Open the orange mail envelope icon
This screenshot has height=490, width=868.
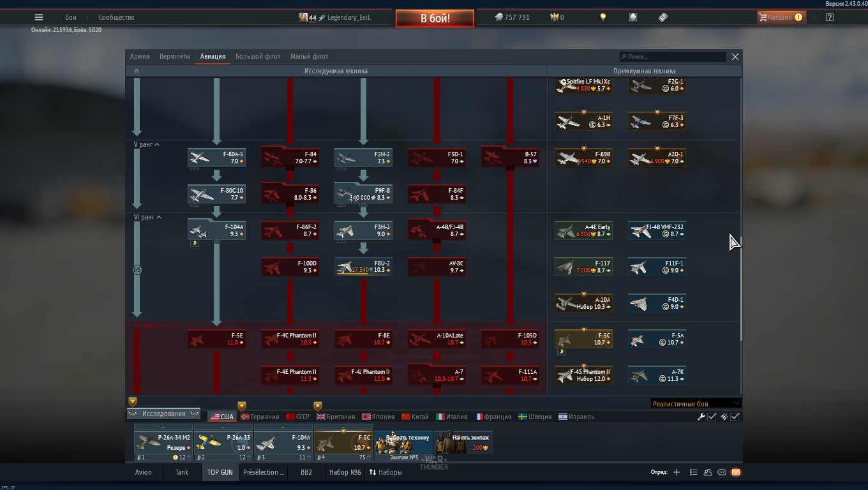point(736,472)
